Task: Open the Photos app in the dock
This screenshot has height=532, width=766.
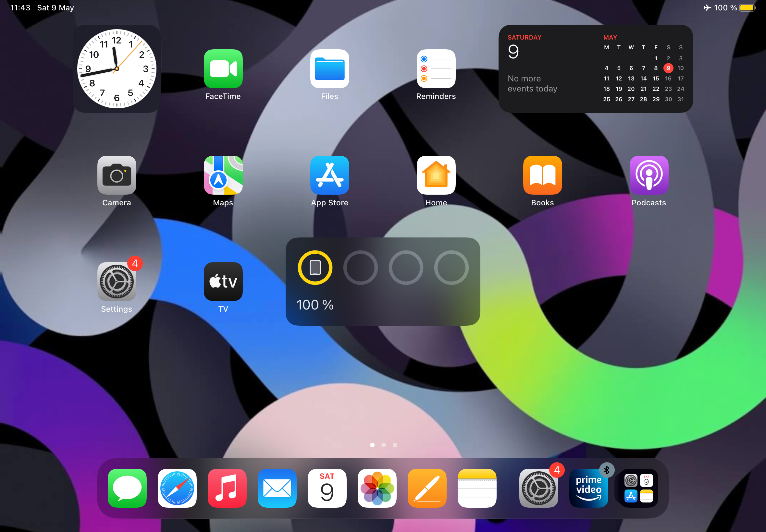Action: (377, 488)
